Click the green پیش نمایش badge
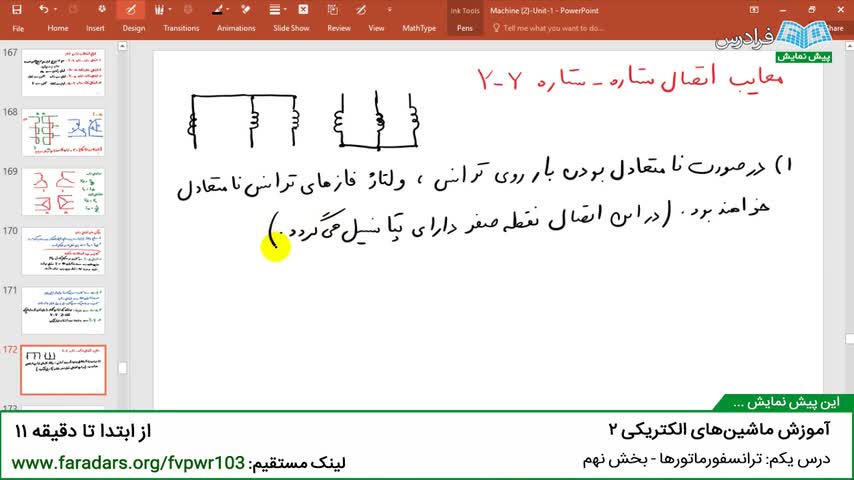Viewport: 854px width, 480px height. [803, 57]
